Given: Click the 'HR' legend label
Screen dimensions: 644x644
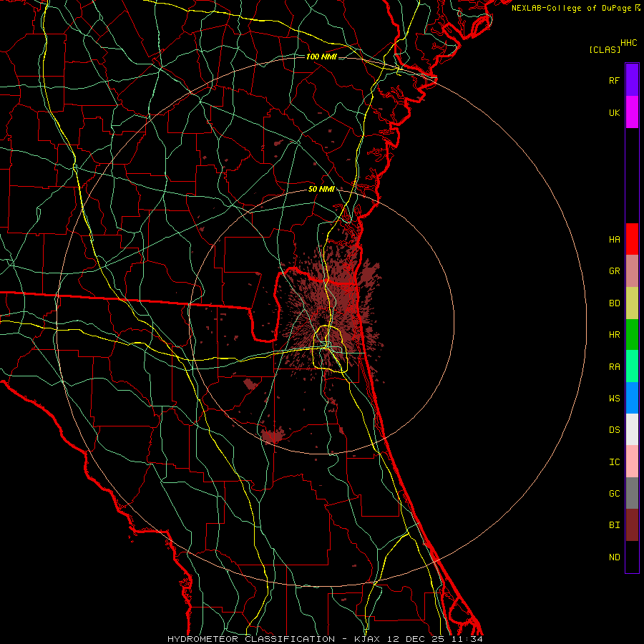Looking at the screenshot, I should click(x=615, y=335).
